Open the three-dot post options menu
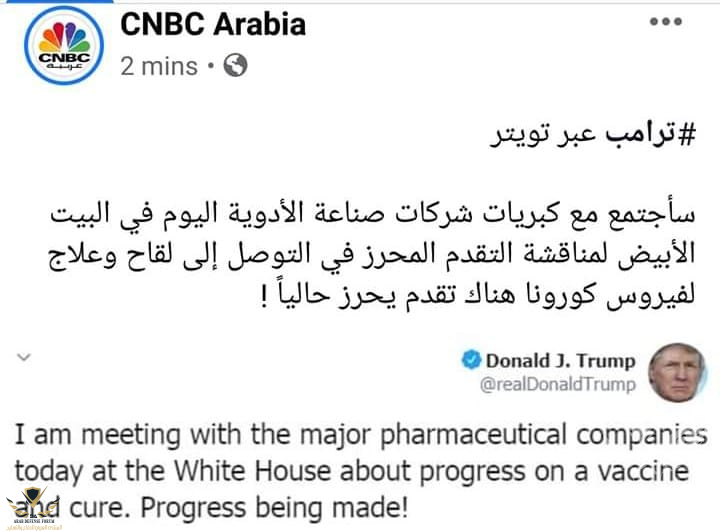720x532 pixels. coord(665,22)
